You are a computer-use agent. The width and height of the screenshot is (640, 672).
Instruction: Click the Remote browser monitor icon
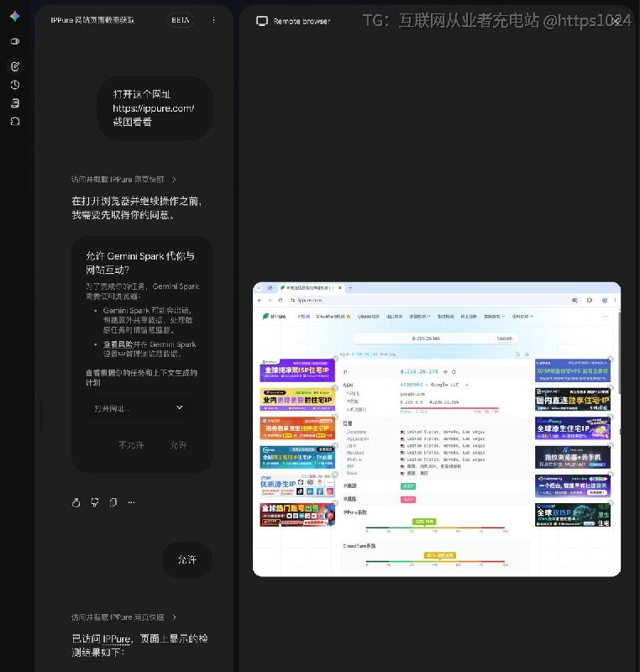[x=262, y=20]
